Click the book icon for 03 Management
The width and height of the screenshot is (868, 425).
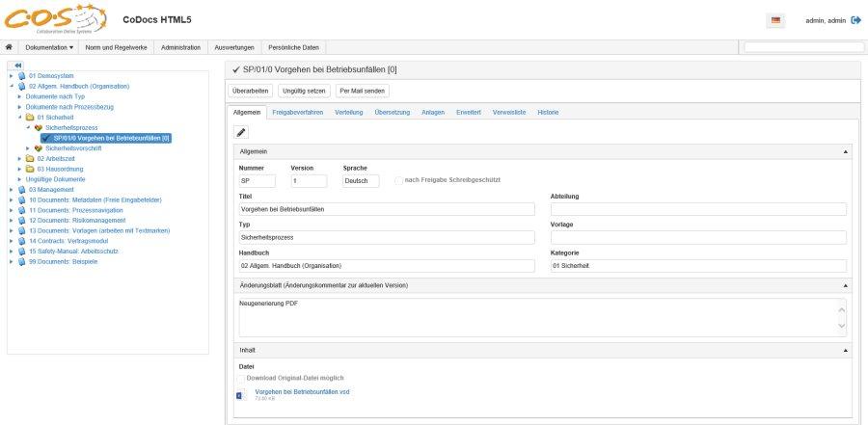coord(21,190)
